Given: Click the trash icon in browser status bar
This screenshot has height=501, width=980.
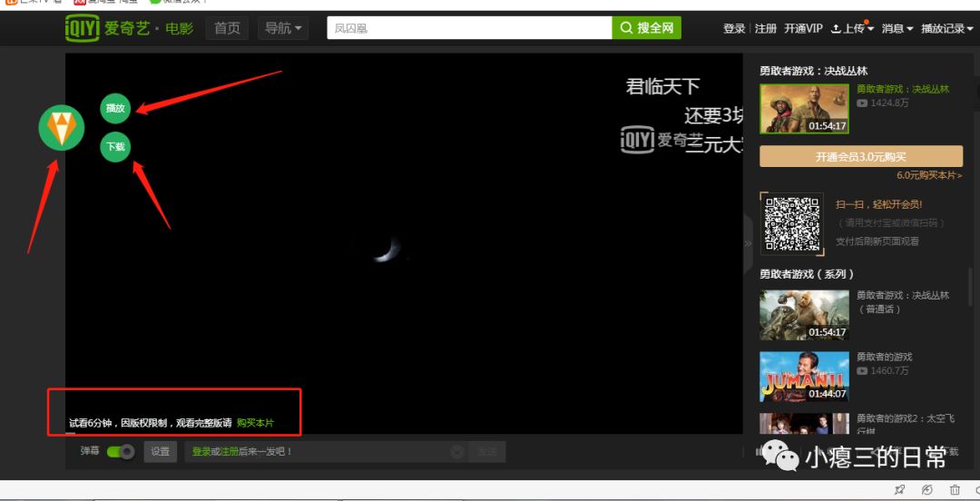Looking at the screenshot, I should (x=955, y=490).
